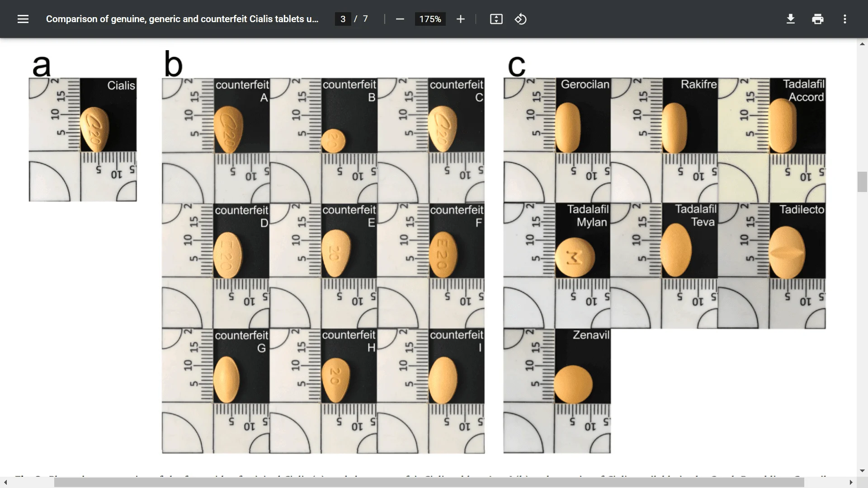Viewport: 868px width, 488px height.
Task: Click the scroll right arrow
Action: pos(851,483)
